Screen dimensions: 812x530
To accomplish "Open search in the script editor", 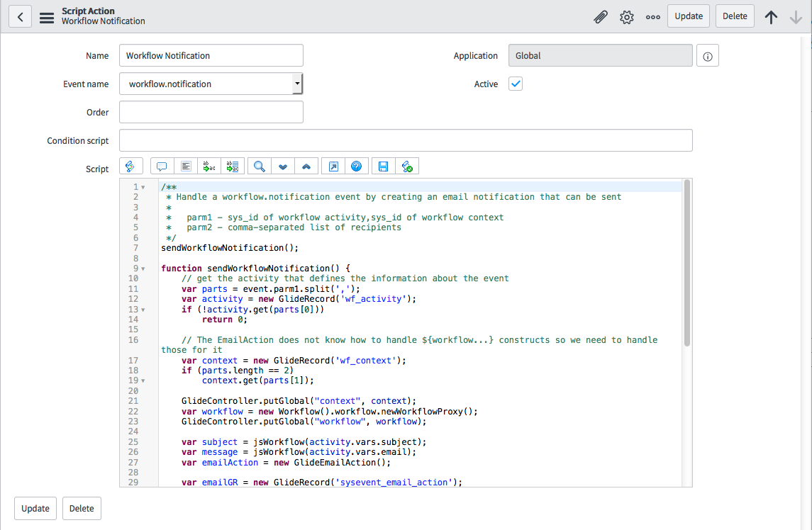I will [260, 166].
